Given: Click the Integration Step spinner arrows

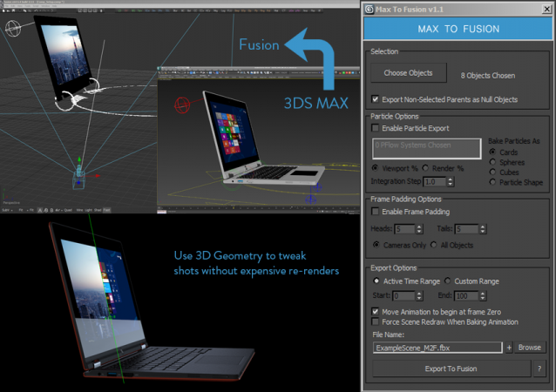Looking at the screenshot, I should (x=451, y=182).
